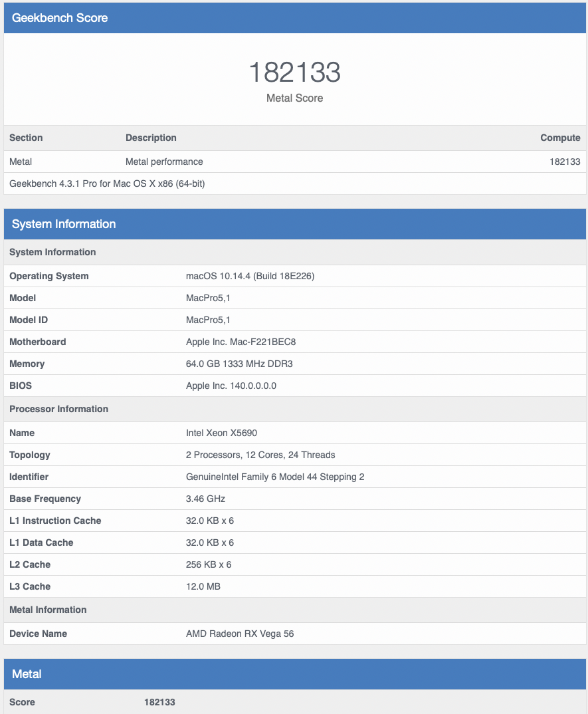This screenshot has width=588, height=714.
Task: Click the 'Metal Information' subheading
Action: pyautogui.click(x=48, y=610)
